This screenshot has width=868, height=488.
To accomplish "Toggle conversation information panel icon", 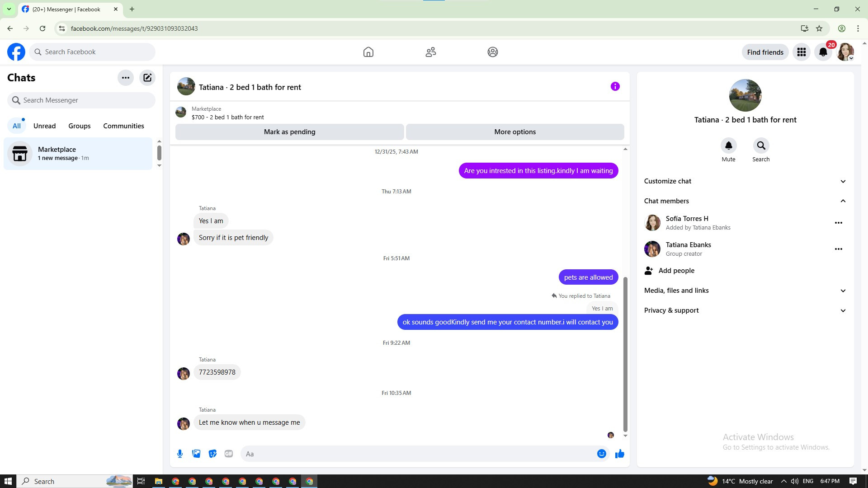I will tap(615, 86).
